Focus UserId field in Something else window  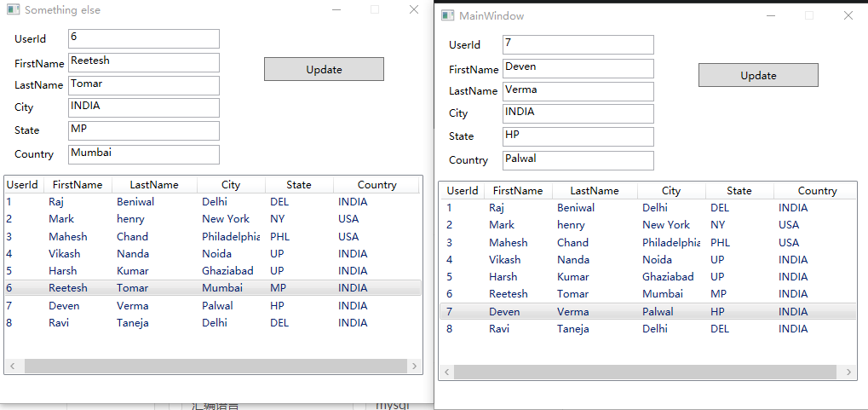(x=144, y=39)
